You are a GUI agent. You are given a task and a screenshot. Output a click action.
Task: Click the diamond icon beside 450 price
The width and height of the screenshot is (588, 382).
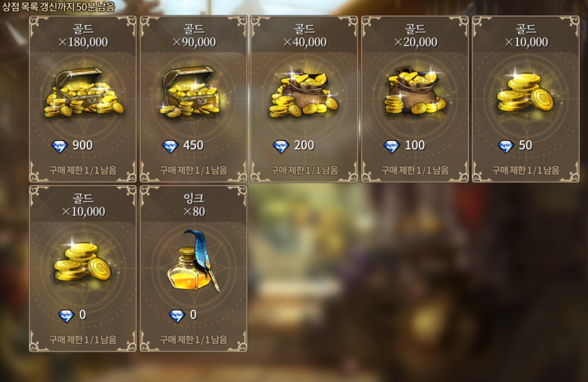point(170,147)
